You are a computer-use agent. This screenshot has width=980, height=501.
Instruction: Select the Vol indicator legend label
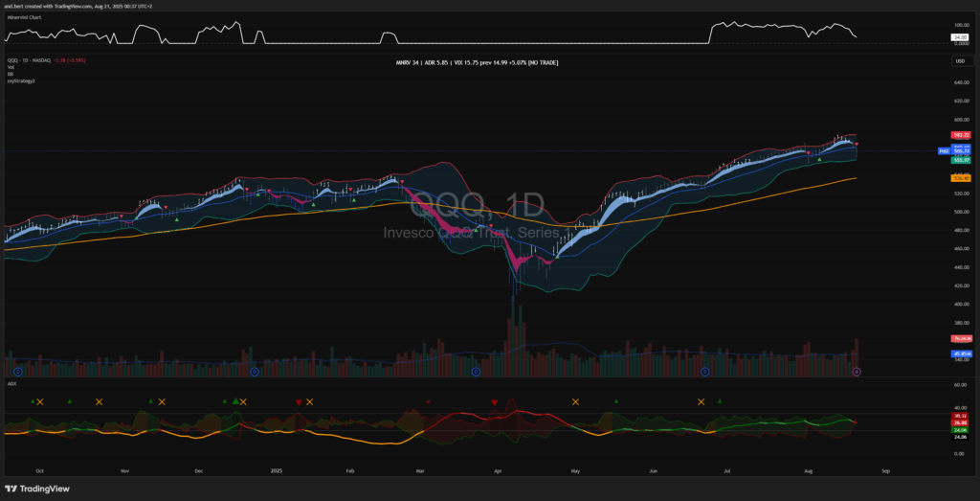click(11, 67)
